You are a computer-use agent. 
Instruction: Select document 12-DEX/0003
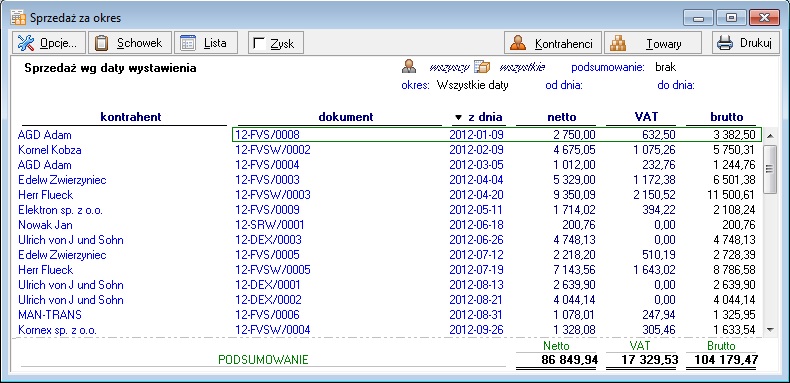coord(269,240)
